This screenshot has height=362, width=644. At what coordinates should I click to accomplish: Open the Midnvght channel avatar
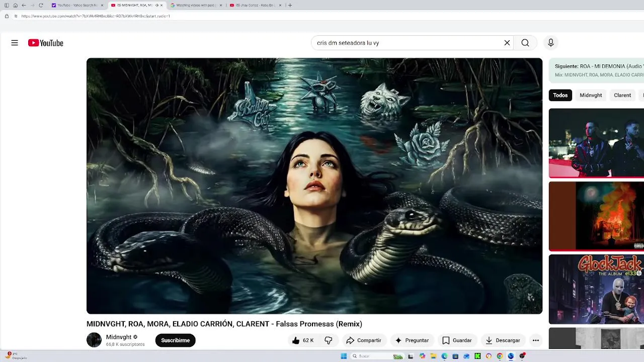coord(94,340)
